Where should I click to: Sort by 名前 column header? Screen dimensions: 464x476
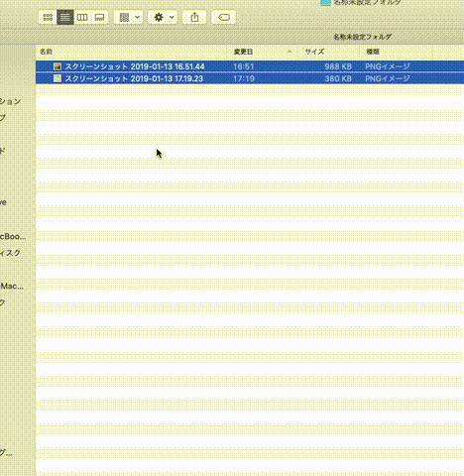click(x=46, y=52)
